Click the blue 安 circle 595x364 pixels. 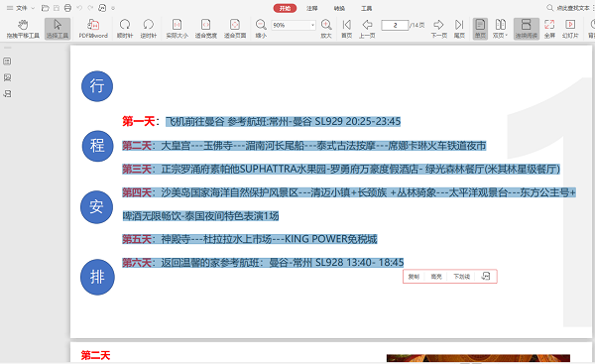pos(96,207)
